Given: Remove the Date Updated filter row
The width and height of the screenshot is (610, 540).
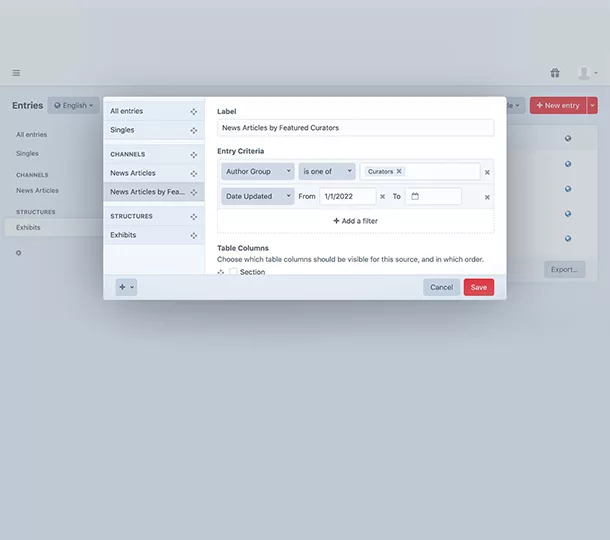Looking at the screenshot, I should 487,197.
